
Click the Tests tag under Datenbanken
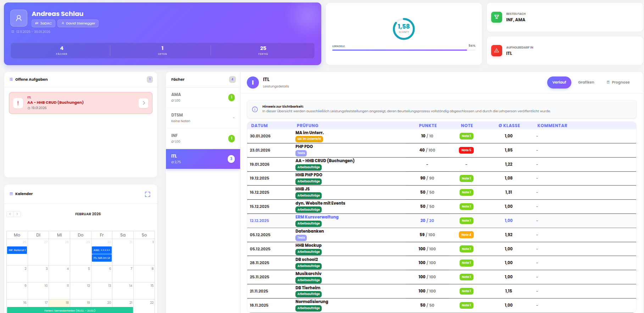coord(301,238)
